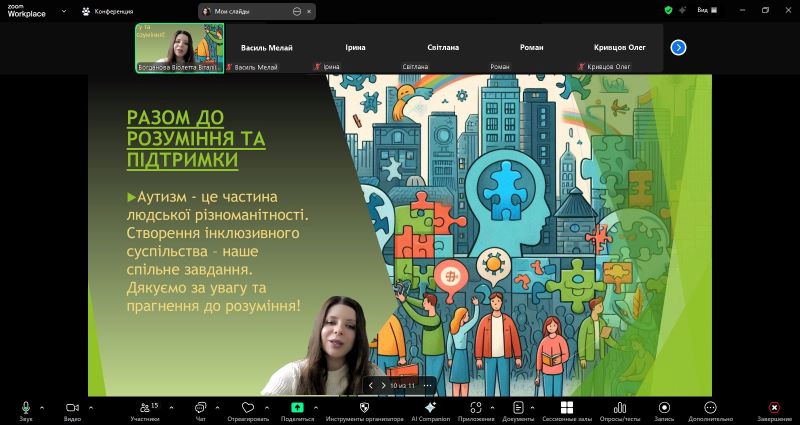Click slide title РАЗОМ ДО РОЗУМІННЯ ТА ПІДТРИМКИ
Screen dimensions: 800x425
[196, 139]
